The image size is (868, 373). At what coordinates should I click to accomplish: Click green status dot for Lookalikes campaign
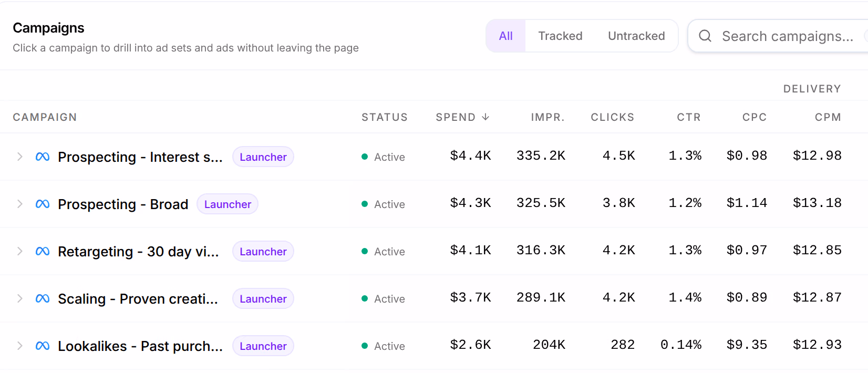[x=365, y=346]
